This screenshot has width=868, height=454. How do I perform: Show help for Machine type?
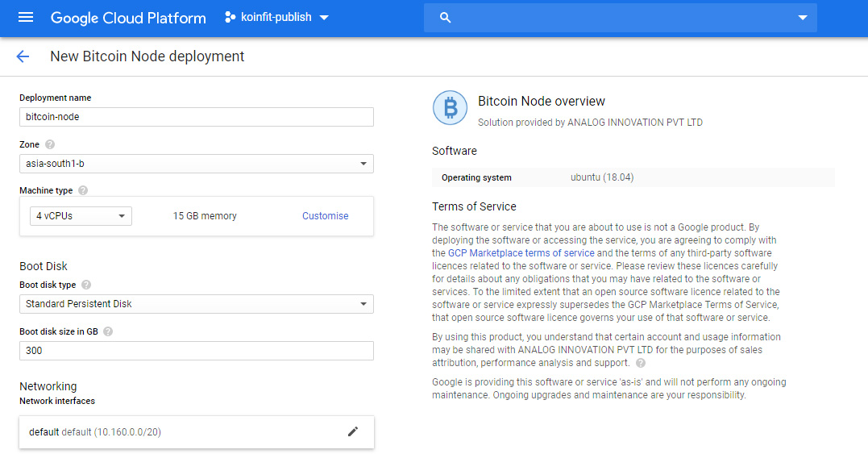83,190
